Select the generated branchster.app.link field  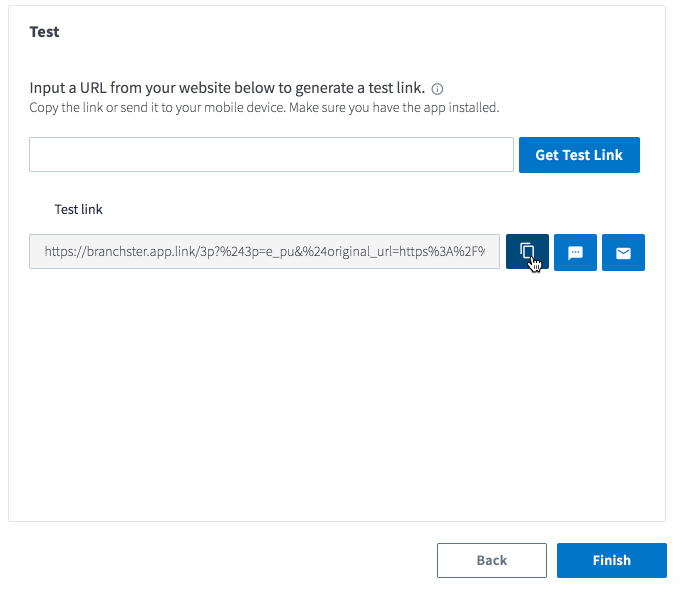tap(264, 251)
